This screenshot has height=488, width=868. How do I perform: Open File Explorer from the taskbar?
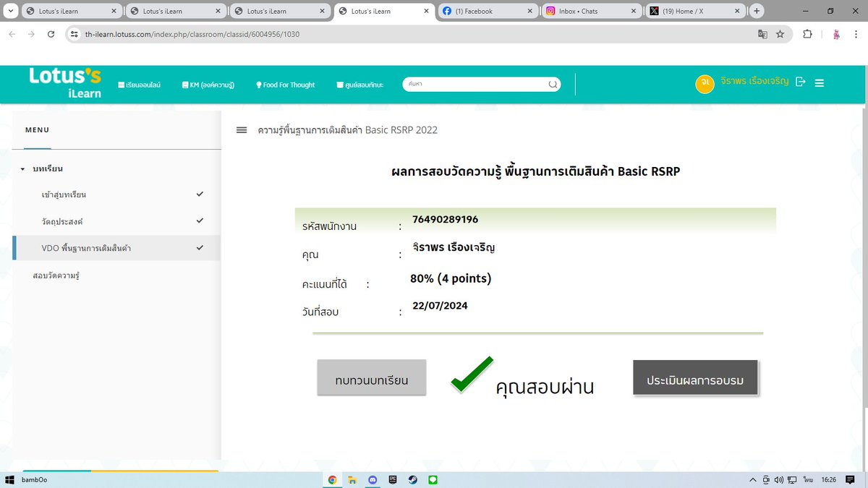352,479
